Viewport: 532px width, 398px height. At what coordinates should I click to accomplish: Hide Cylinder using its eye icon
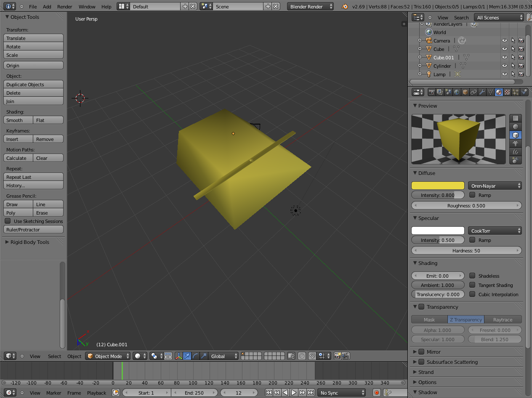pyautogui.click(x=505, y=66)
